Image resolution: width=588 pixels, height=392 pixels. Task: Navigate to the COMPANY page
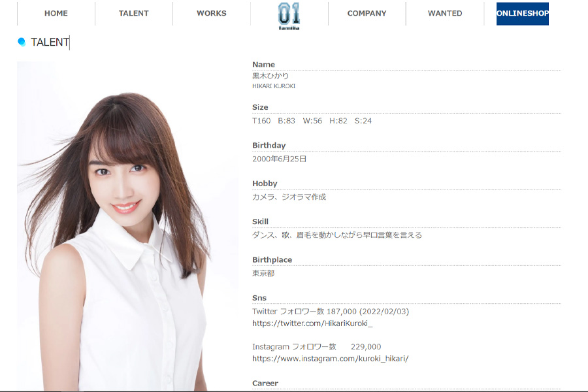click(x=367, y=13)
